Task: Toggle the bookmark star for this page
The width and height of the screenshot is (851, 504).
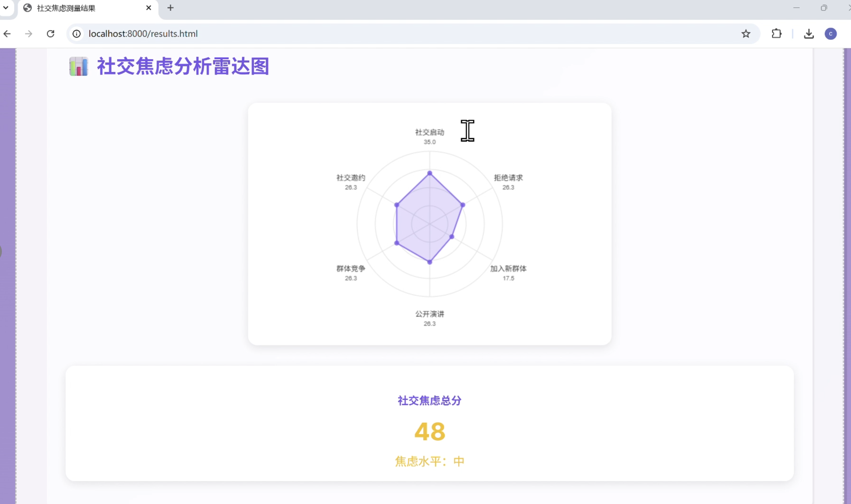Action: click(x=746, y=33)
